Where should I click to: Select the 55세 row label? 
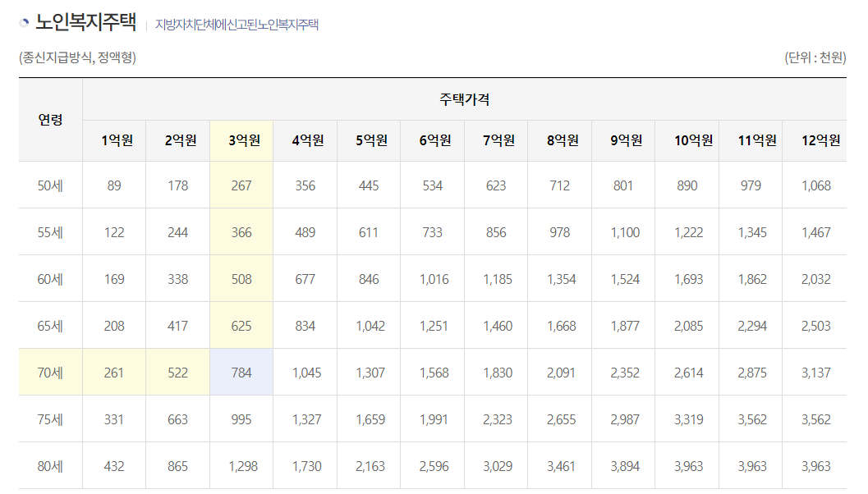click(50, 232)
